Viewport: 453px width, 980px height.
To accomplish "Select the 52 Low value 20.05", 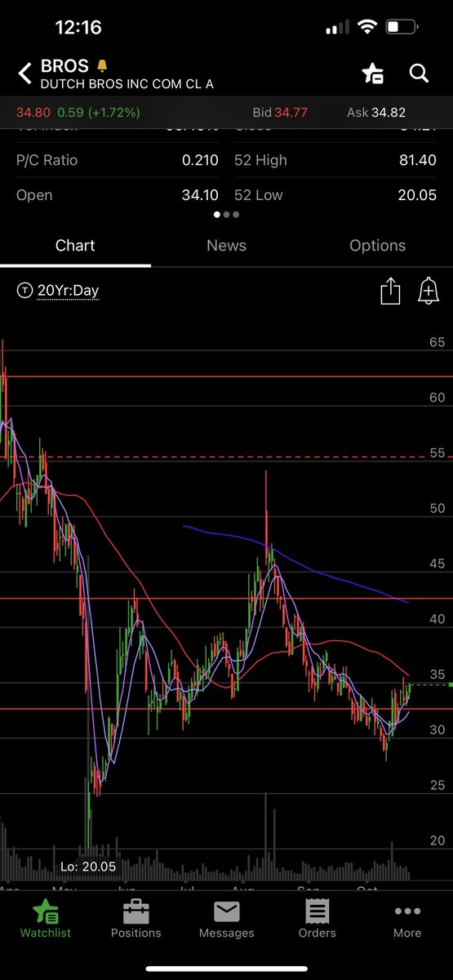I will [x=417, y=195].
